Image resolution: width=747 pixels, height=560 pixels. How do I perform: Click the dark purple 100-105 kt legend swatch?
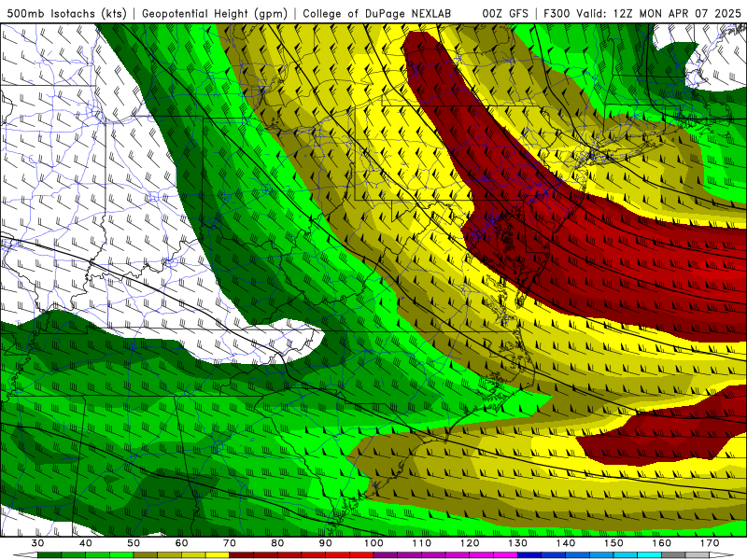pyautogui.click(x=386, y=555)
